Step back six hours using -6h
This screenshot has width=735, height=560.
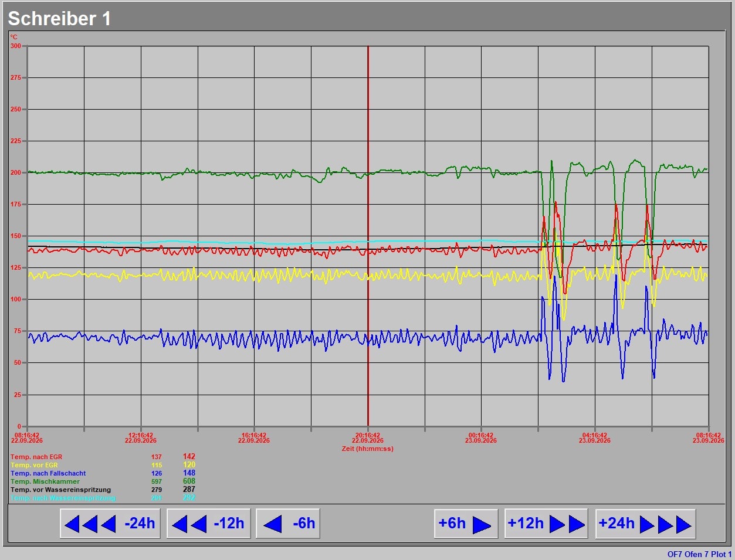pyautogui.click(x=288, y=523)
